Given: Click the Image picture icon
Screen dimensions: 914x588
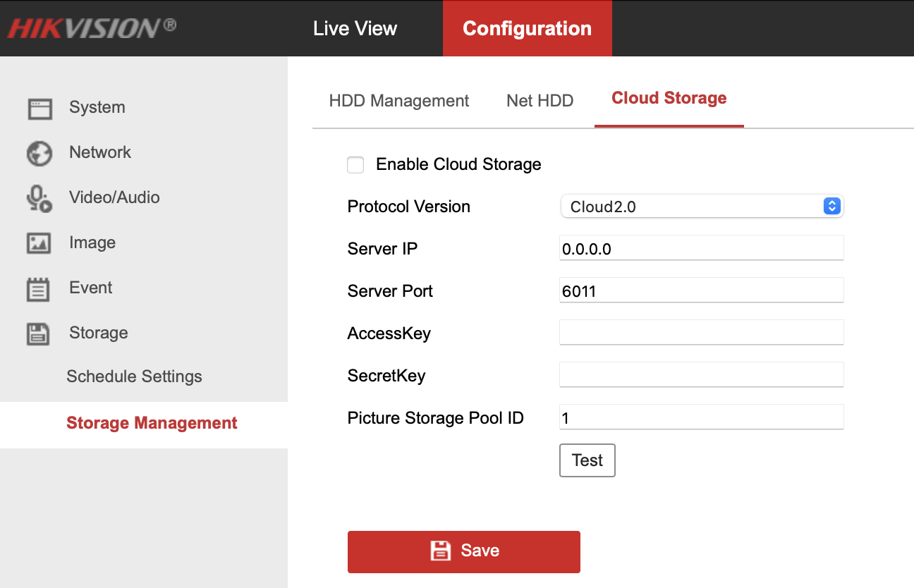Looking at the screenshot, I should 39,244.
